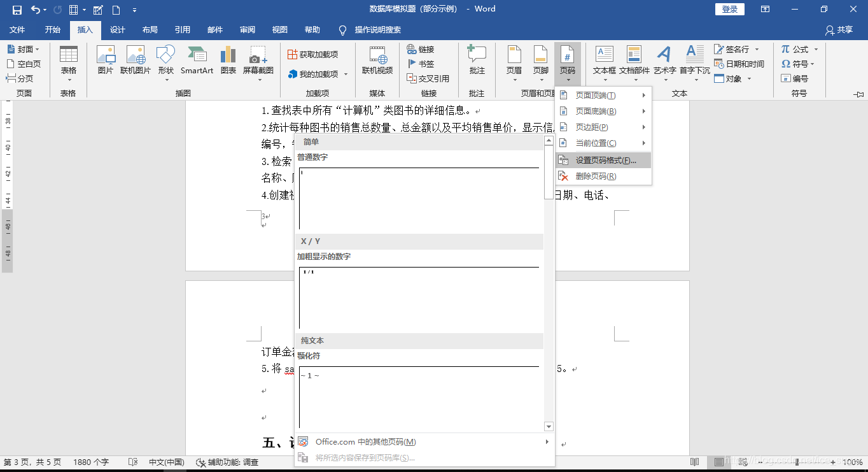Click the accessibility check (辅助功能) status

[x=227, y=462]
